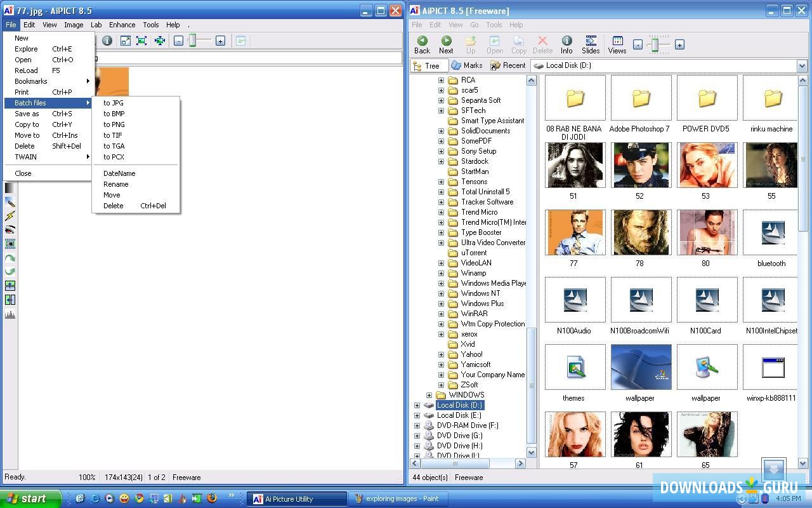Expand the WINDOWS folder node
The height and width of the screenshot is (508, 812).
coord(429,395)
